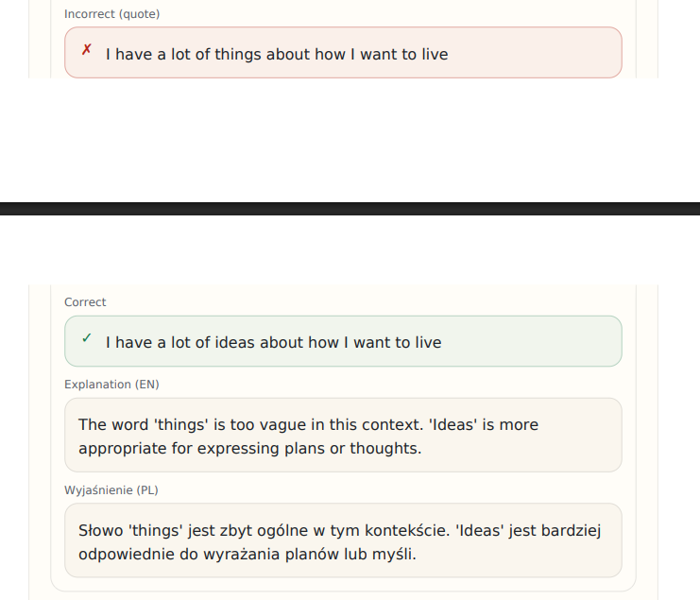
Task: Click the line "appropriate for expressing plans or thoughts."
Action: [x=249, y=448]
